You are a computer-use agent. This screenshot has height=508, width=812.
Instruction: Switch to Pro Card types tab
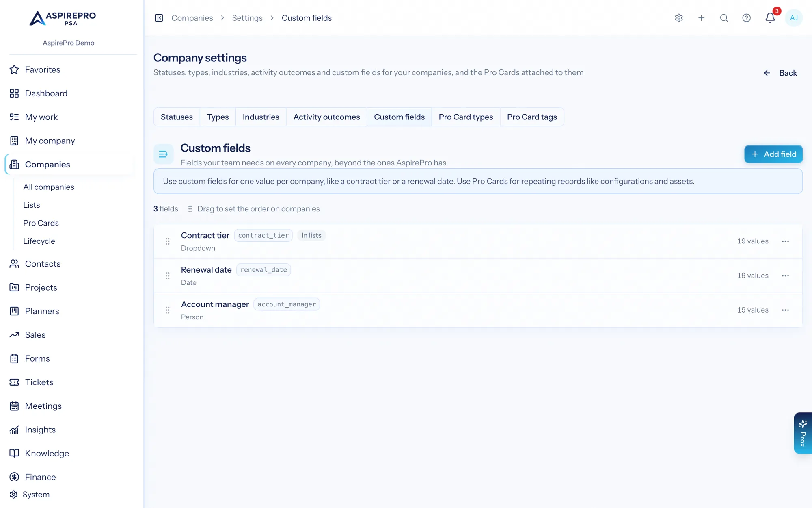pos(466,117)
